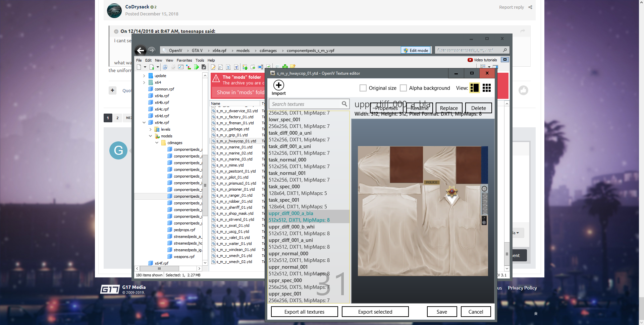The height and width of the screenshot is (325, 644).
Task: Open the YouTube Video tutorials link
Action: 482,60
